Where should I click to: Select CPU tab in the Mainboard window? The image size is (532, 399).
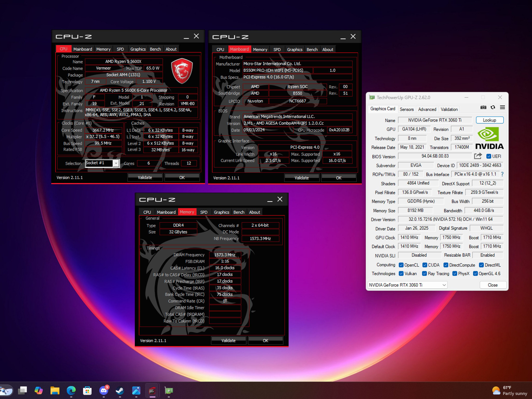pos(220,49)
